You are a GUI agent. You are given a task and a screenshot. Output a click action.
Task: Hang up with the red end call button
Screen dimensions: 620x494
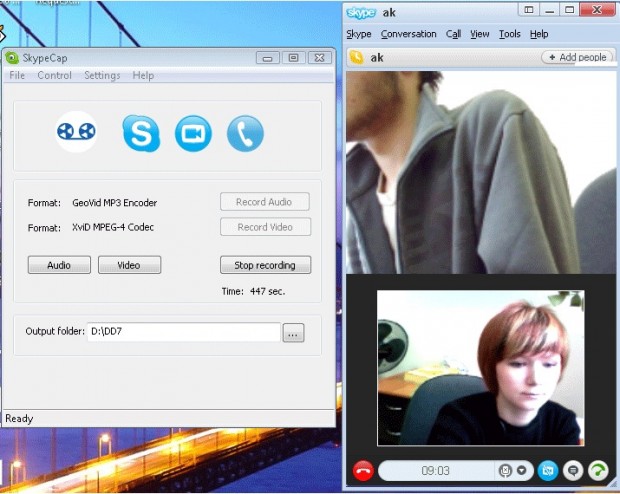[363, 471]
